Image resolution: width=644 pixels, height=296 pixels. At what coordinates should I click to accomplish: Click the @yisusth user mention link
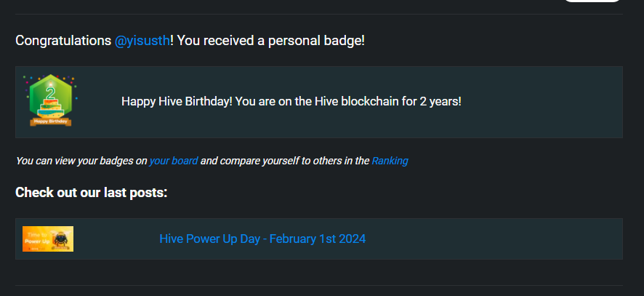pos(142,41)
